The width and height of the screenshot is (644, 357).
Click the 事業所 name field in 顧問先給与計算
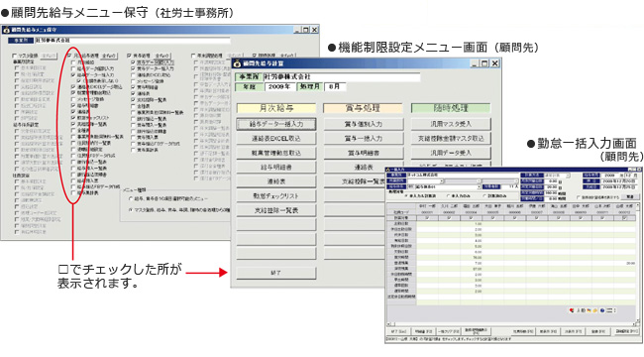click(341, 77)
